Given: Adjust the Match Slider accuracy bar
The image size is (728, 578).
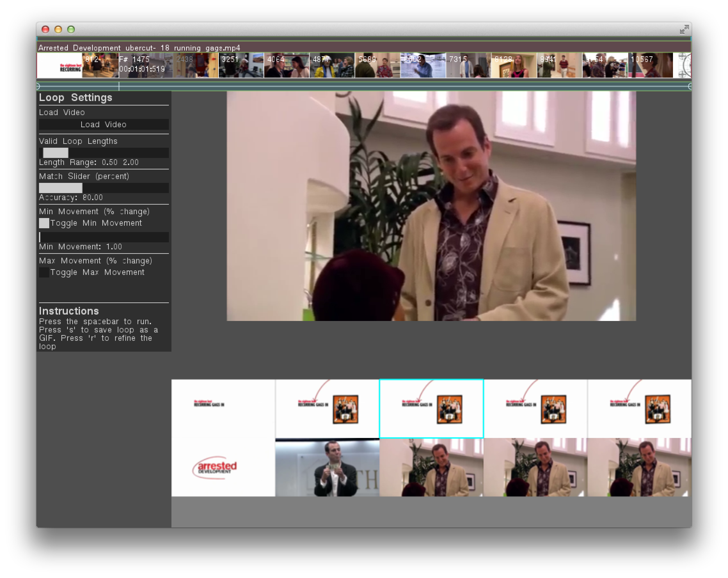Looking at the screenshot, I should (104, 188).
